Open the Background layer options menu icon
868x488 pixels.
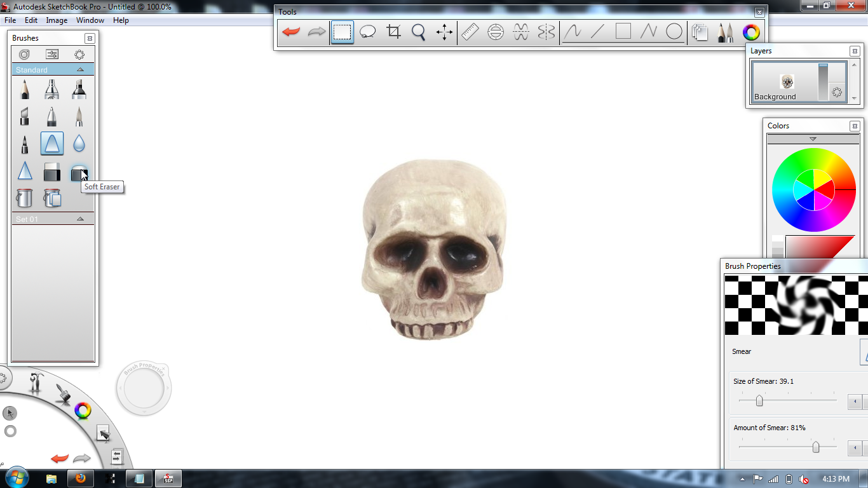point(837,92)
